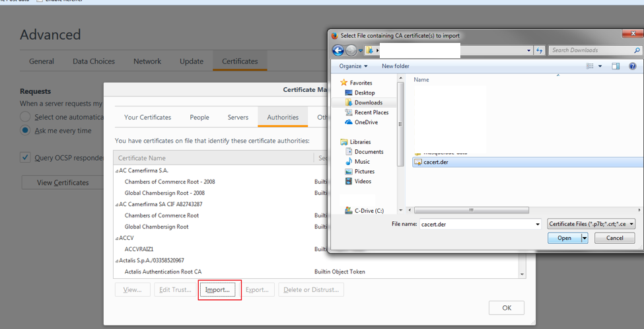Choose 'Select one automatically' radio option

(x=26, y=117)
